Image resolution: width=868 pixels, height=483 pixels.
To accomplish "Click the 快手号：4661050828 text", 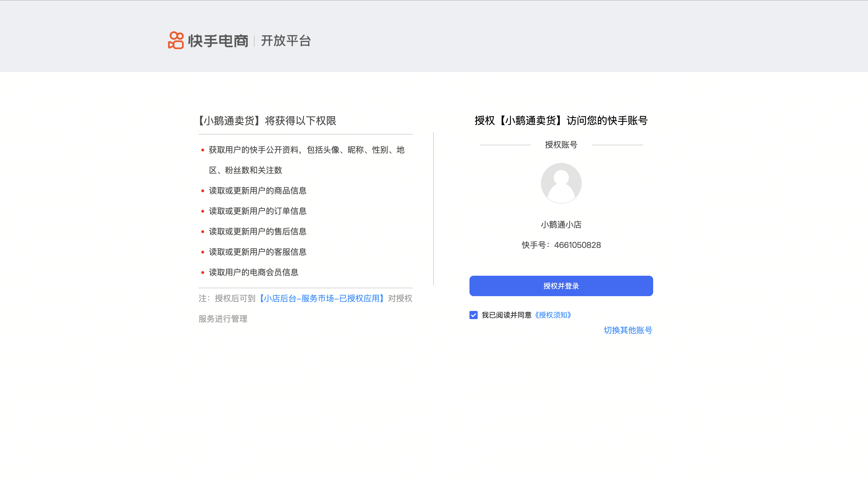I will click(561, 245).
